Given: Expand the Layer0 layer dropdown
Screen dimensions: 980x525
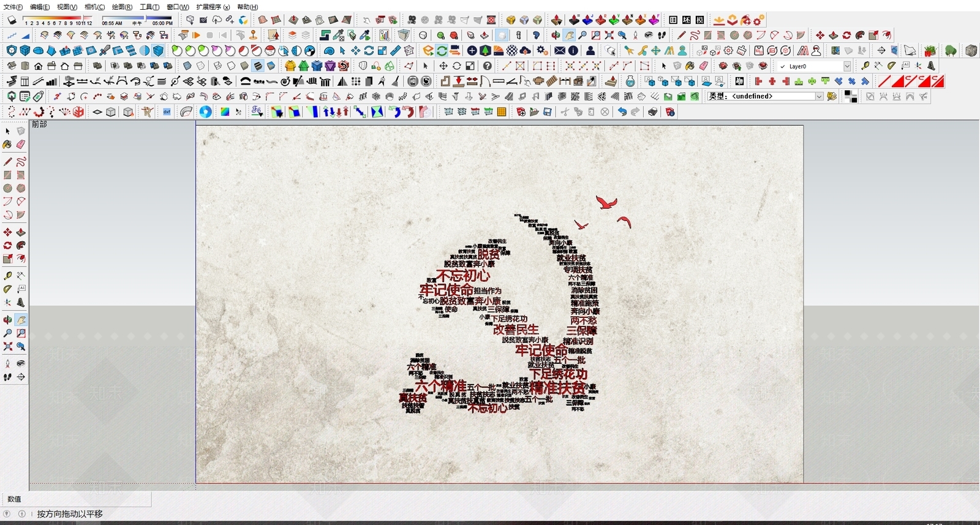Looking at the screenshot, I should click(x=848, y=66).
